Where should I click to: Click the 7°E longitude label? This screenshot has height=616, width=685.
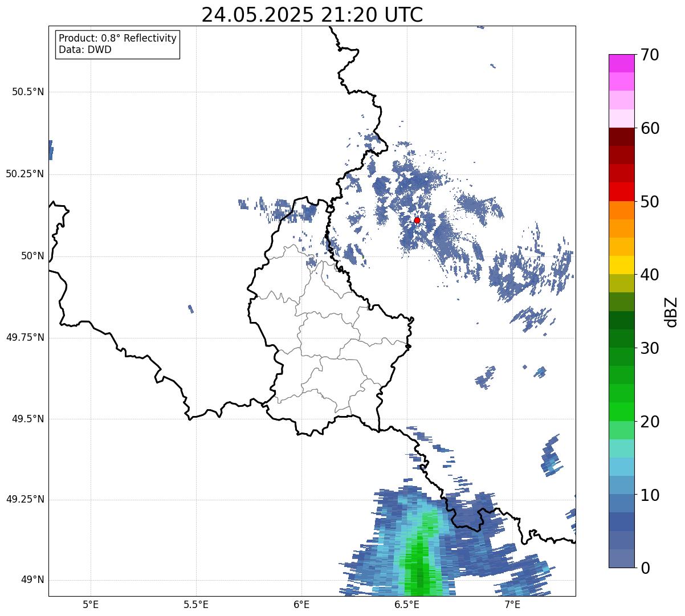click(x=512, y=604)
